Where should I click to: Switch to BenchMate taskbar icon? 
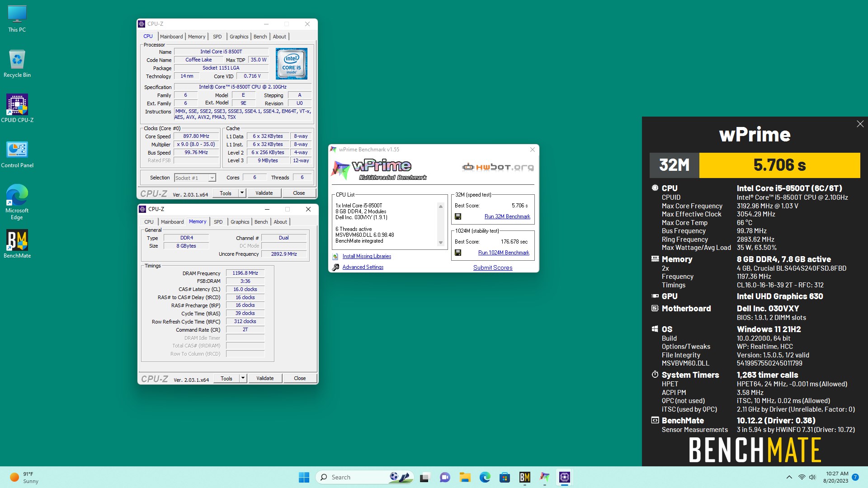pyautogui.click(x=524, y=477)
